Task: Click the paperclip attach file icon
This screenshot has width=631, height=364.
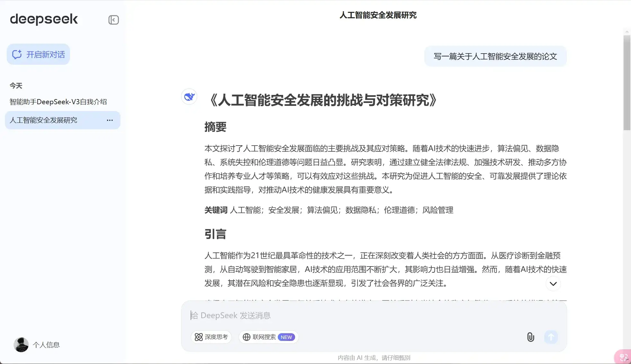Action: coord(530,337)
